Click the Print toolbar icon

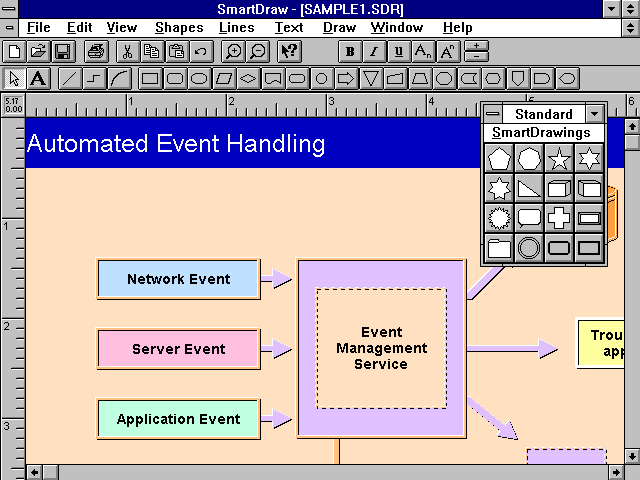(x=96, y=51)
